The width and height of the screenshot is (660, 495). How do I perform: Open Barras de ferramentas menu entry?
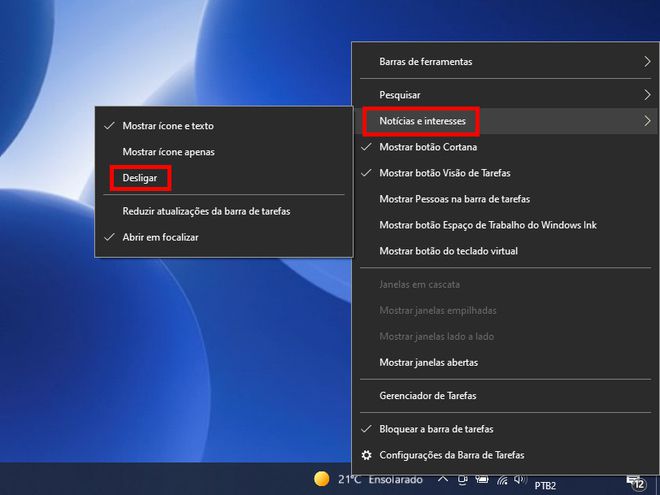pos(505,61)
